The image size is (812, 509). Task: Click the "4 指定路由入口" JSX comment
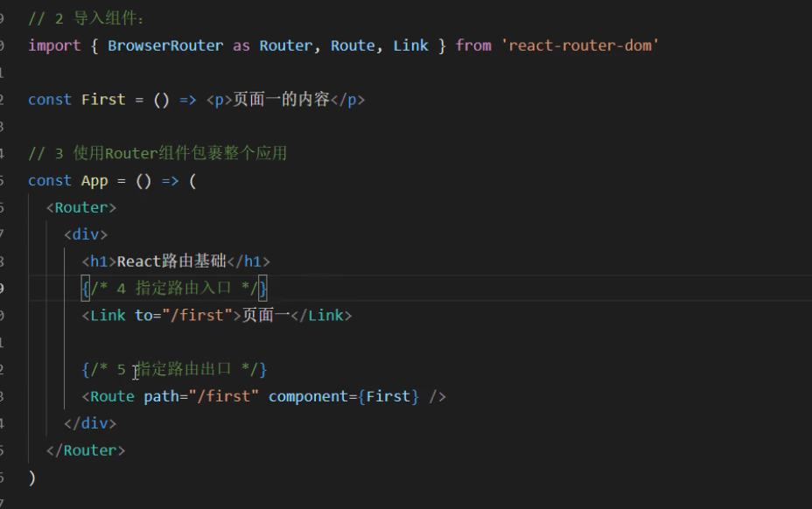tap(175, 288)
